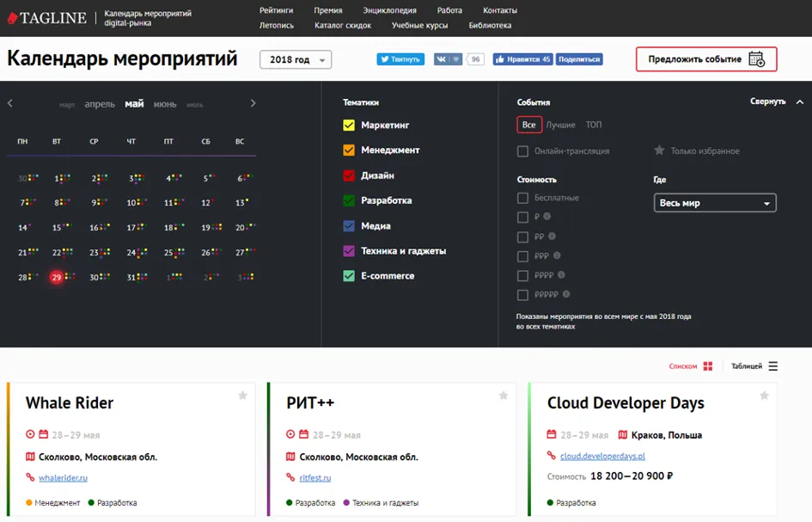Viewport: 812px width, 522px height.
Task: Advance calendar with right arrow
Action: pos(253,104)
